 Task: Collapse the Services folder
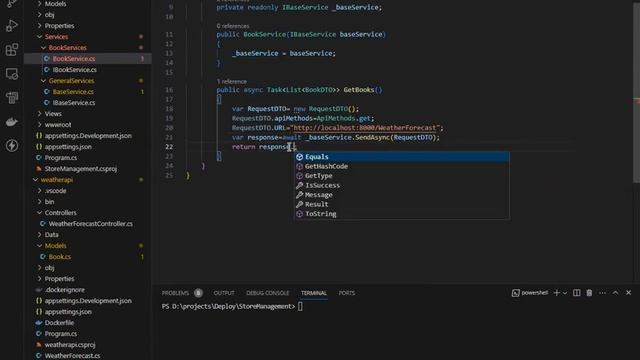(88, 37)
